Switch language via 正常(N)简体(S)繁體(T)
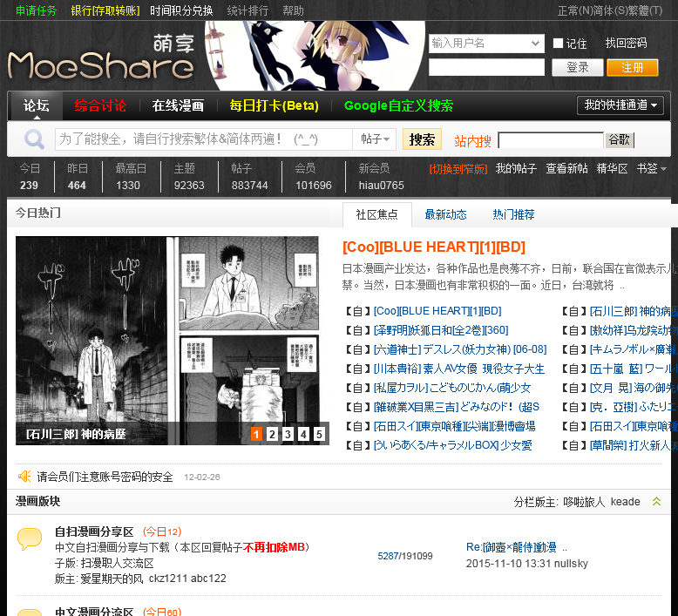The width and height of the screenshot is (678, 616). pyautogui.click(x=610, y=10)
